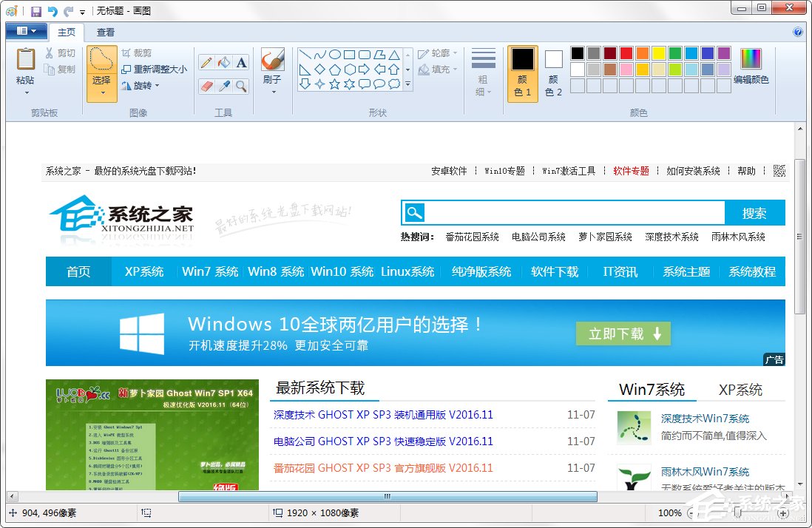Screen dimensions: 812x528
Task: Select the Oval shape
Action: (334, 54)
